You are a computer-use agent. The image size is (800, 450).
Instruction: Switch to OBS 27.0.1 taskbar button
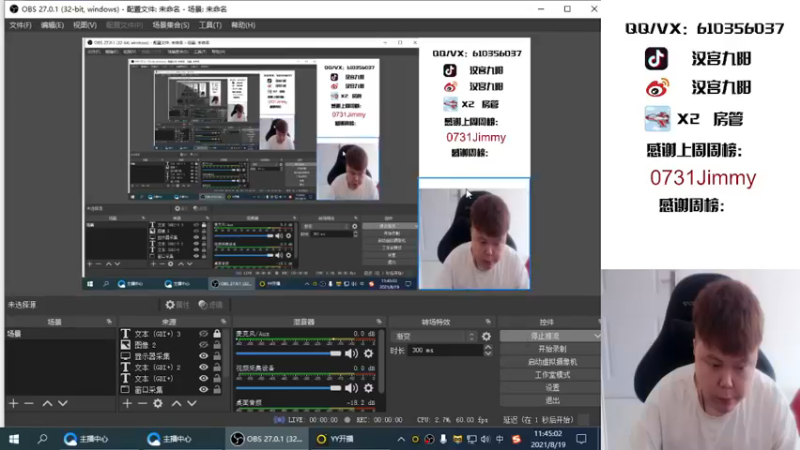tap(267, 439)
